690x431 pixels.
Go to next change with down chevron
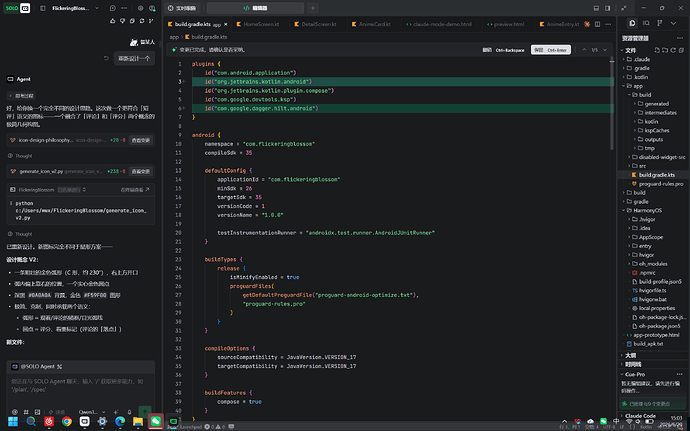click(605, 50)
